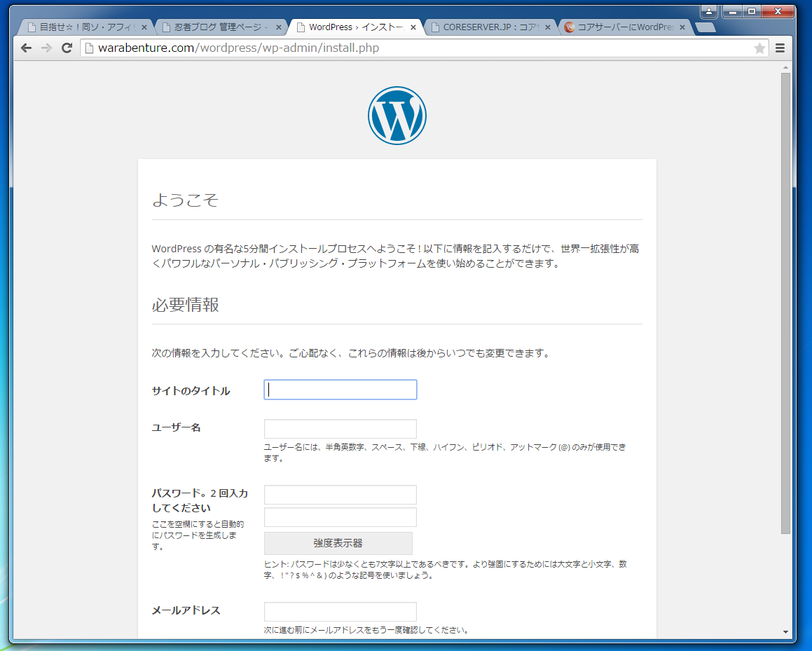This screenshot has height=651, width=812.
Task: Click the WordPress logo
Action: pyautogui.click(x=397, y=116)
